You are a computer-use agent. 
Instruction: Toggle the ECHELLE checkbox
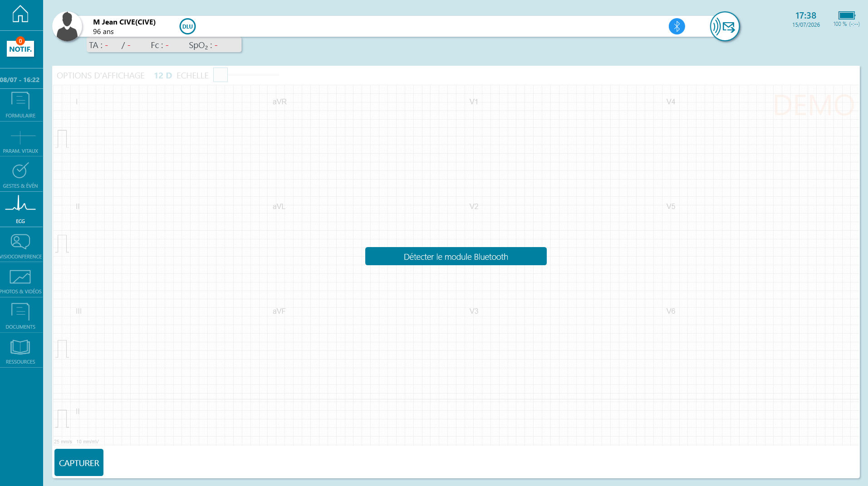[221, 75]
